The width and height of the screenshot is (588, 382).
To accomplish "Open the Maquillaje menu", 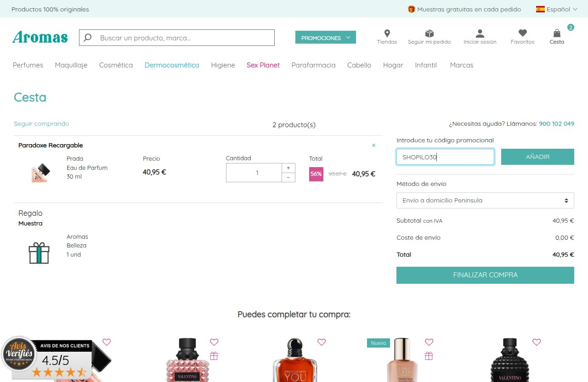I will pyautogui.click(x=71, y=65).
